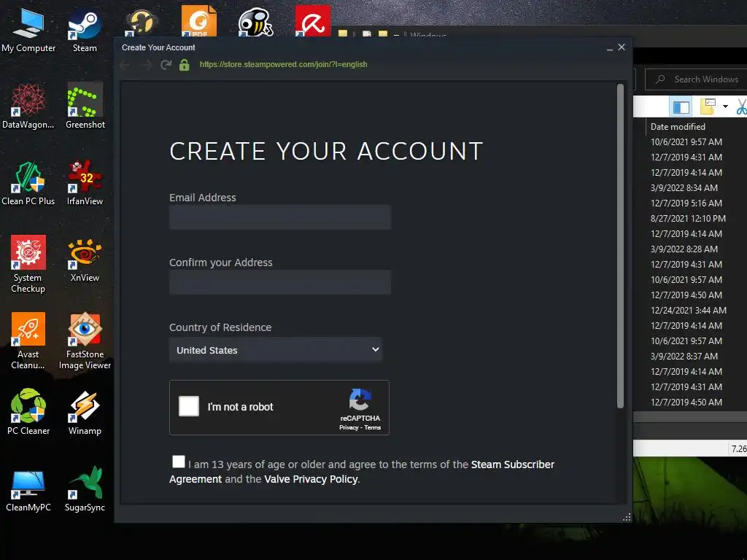The height and width of the screenshot is (560, 747).
Task: Open the DataWagon desktop shortcut
Action: coord(28,106)
